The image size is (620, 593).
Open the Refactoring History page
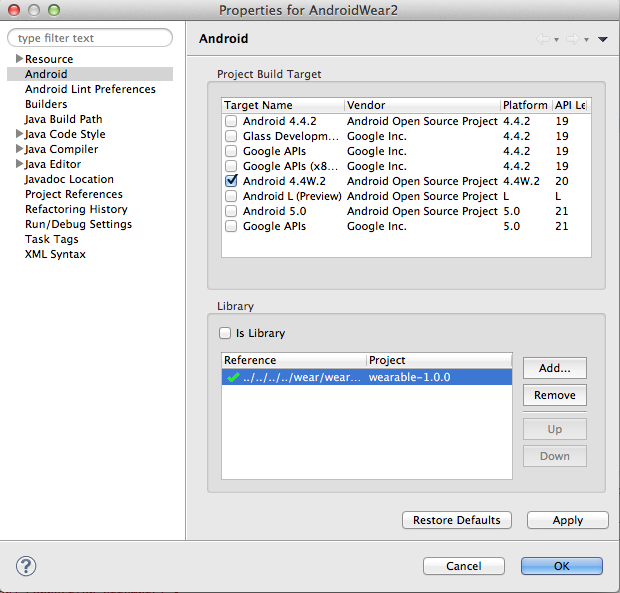[x=76, y=209]
